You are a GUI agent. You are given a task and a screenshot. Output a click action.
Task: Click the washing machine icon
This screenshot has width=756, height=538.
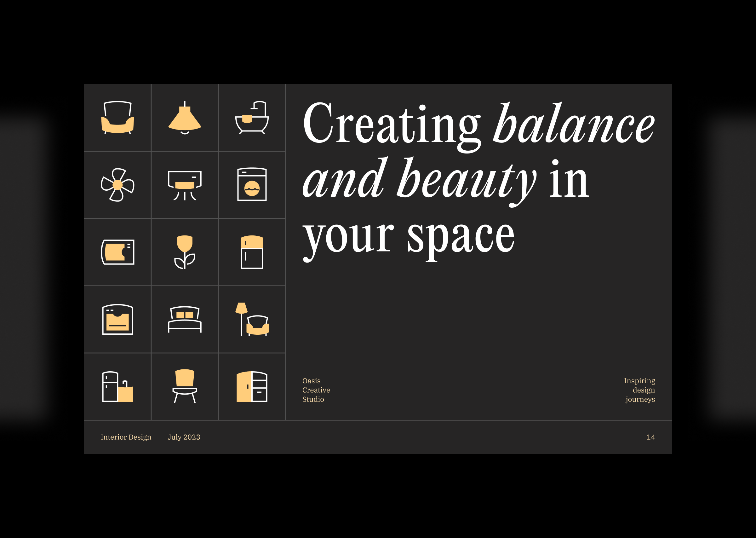[252, 184]
